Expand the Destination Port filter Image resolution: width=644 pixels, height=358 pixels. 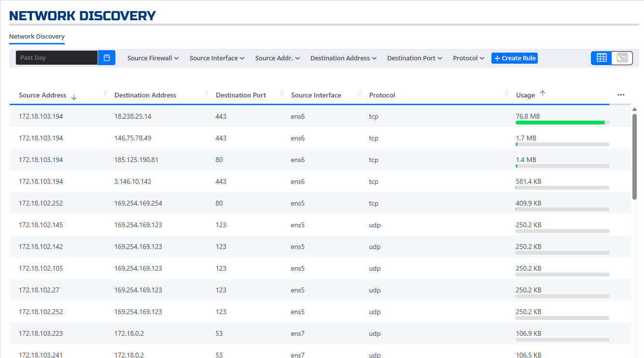414,57
